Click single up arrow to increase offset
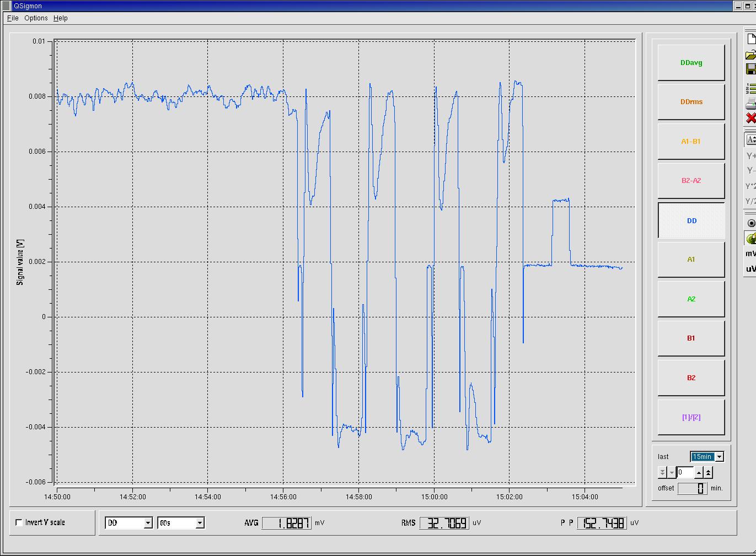 tap(699, 473)
